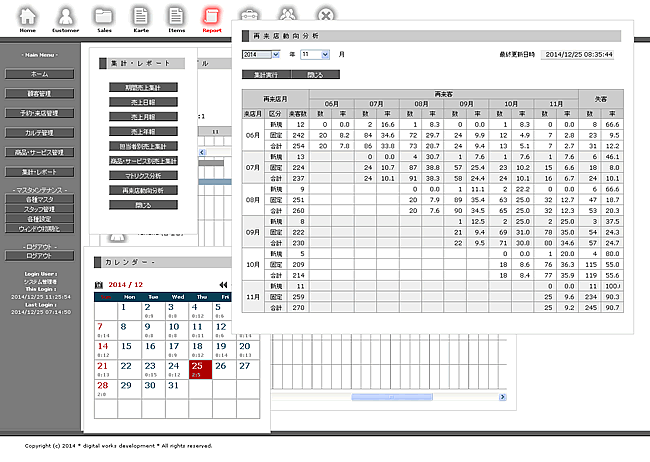Click ウィンドウ初期化 in the sidebar
The height and width of the screenshot is (462, 650).
click(x=40, y=229)
